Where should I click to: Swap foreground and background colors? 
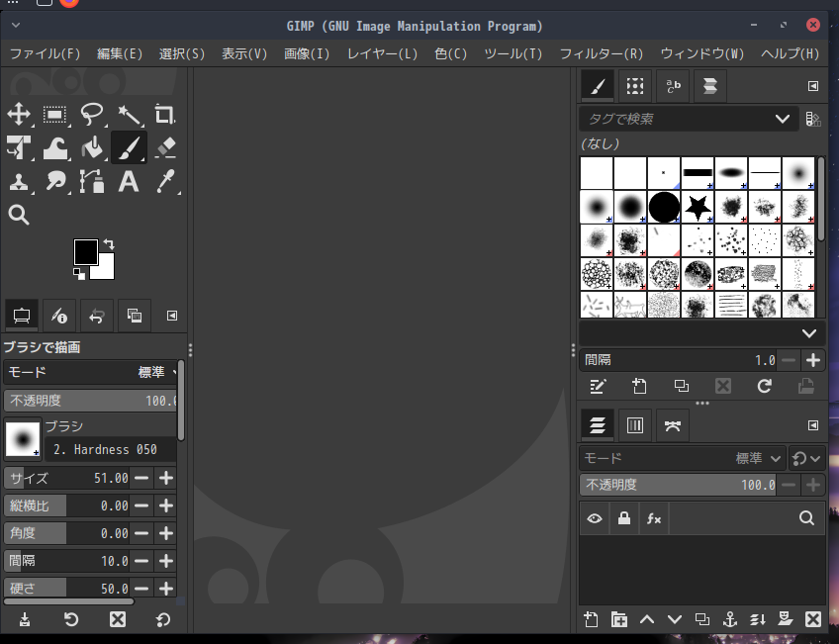[108, 243]
